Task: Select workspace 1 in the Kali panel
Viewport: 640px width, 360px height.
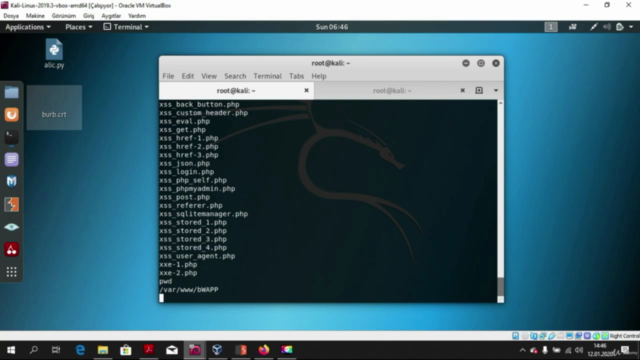Action: pyautogui.click(x=551, y=27)
